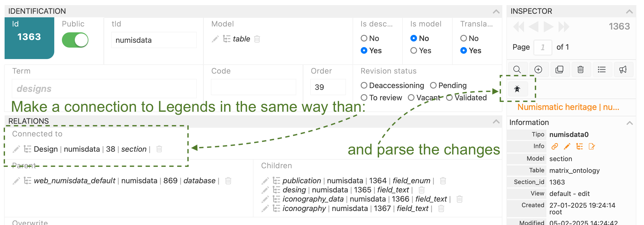Click the default - edit View value
The height and width of the screenshot is (225, 644).
click(569, 194)
